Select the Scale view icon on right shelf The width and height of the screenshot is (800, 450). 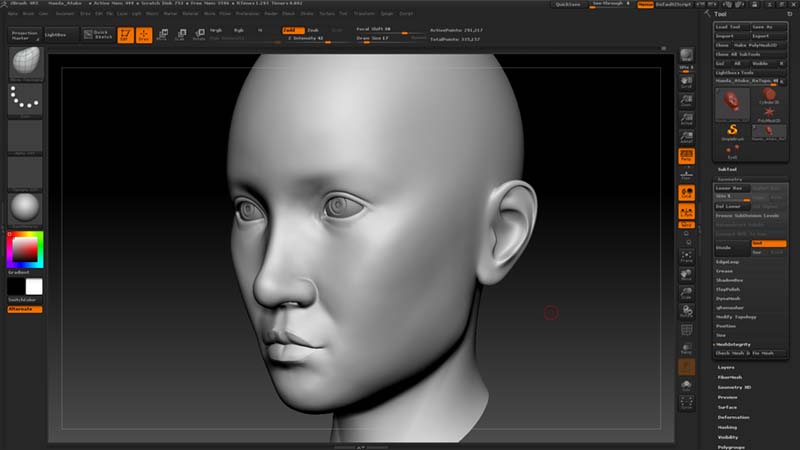click(686, 293)
